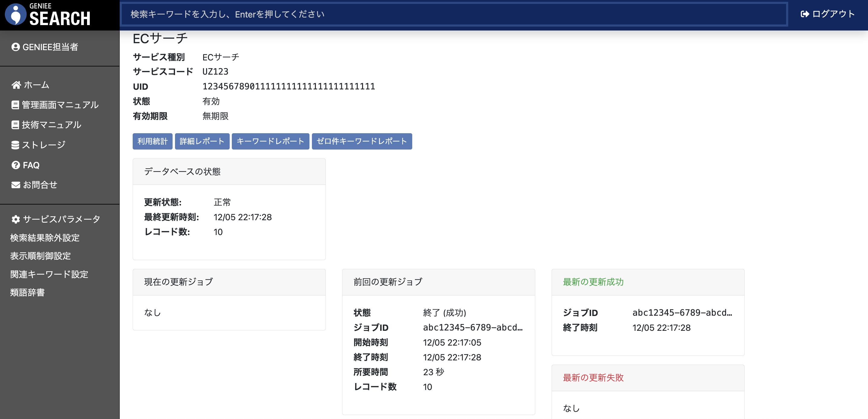The width and height of the screenshot is (868, 419).
Task: Click the ゼロ件キーワードレポート button
Action: tap(362, 141)
